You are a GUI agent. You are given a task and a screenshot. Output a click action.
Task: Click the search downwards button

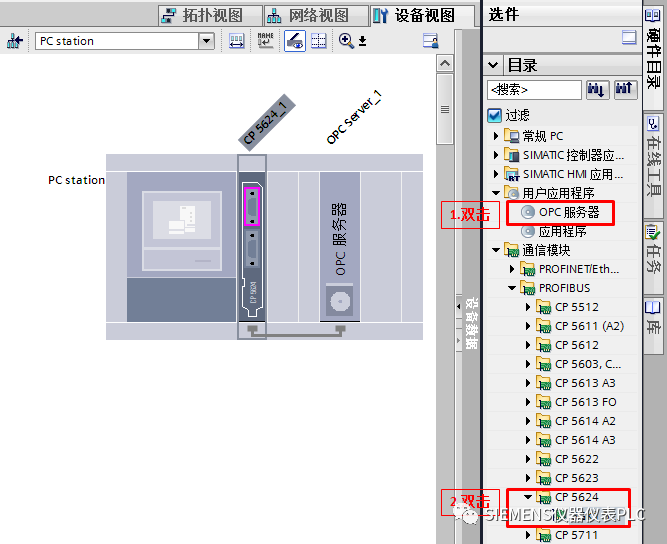click(x=597, y=90)
